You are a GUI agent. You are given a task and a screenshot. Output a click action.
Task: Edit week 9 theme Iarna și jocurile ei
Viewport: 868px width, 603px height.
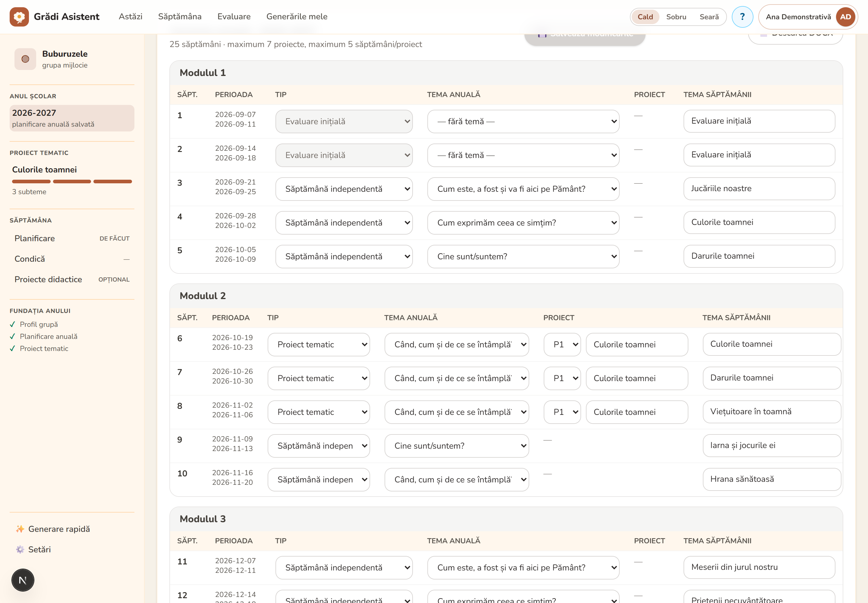(x=772, y=445)
